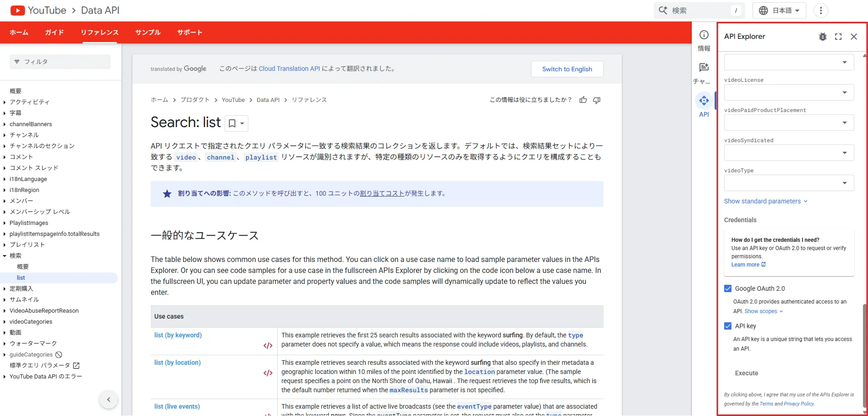Screen dimensions: 868x416
Task: Click the external link icon beside 標準クエリ パラメータ
Action: 76,366
